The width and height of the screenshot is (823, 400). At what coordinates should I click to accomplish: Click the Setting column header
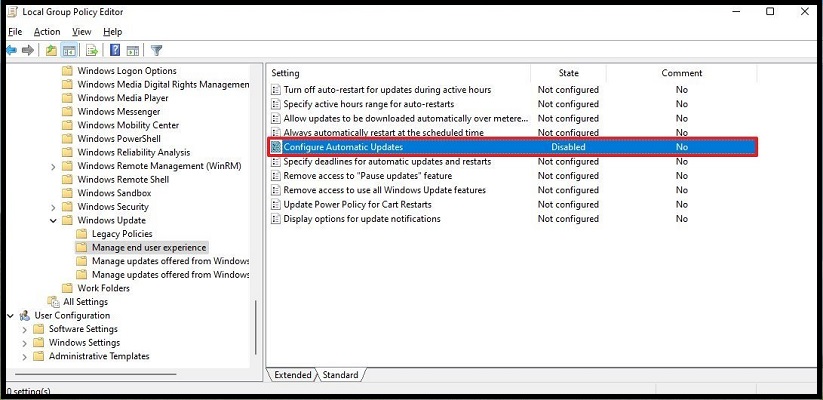(x=286, y=73)
